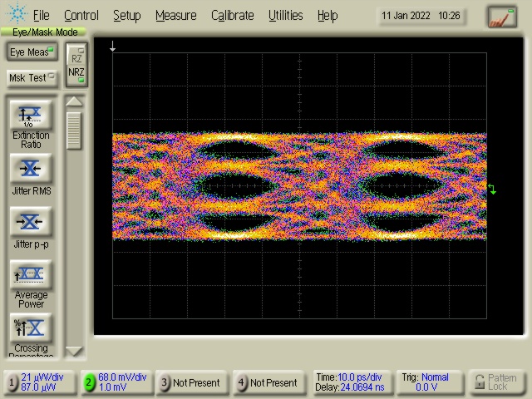532x399 pixels.
Task: Select the Jitter RMS measurement icon
Action: [x=31, y=169]
